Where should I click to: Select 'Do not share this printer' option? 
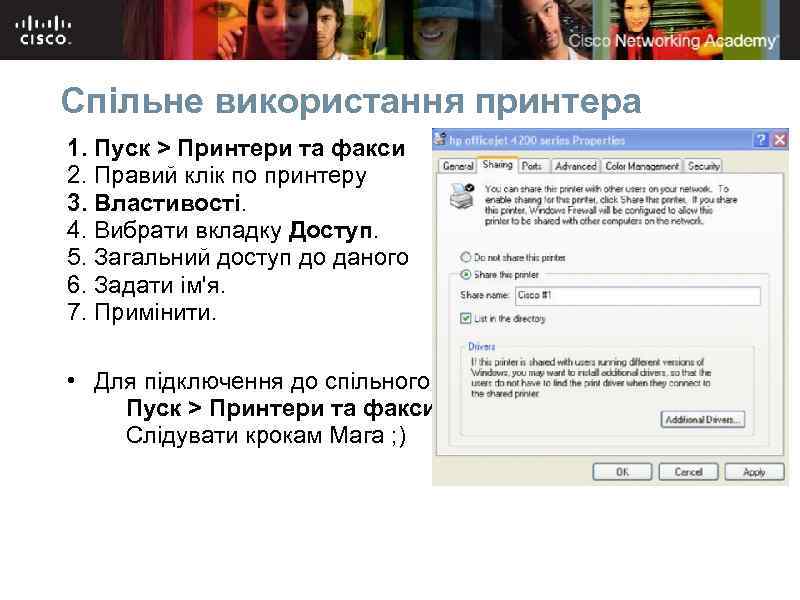pos(464,256)
